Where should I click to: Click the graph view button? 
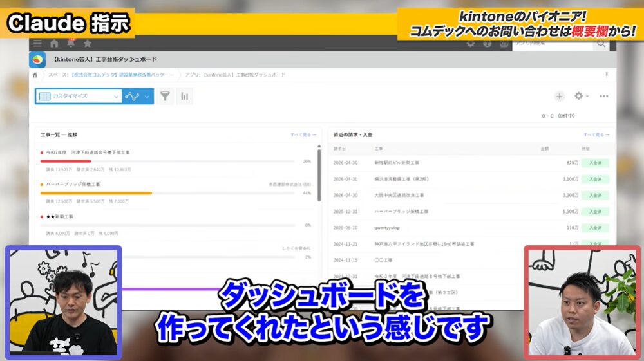coord(132,96)
